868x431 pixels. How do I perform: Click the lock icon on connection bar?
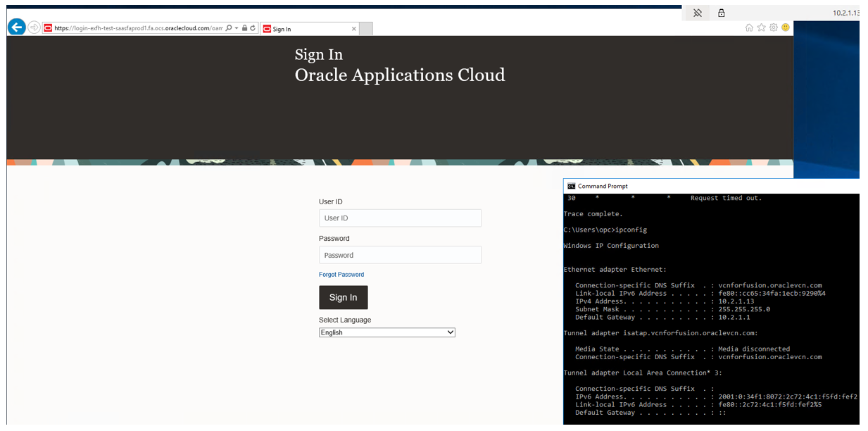(x=721, y=13)
